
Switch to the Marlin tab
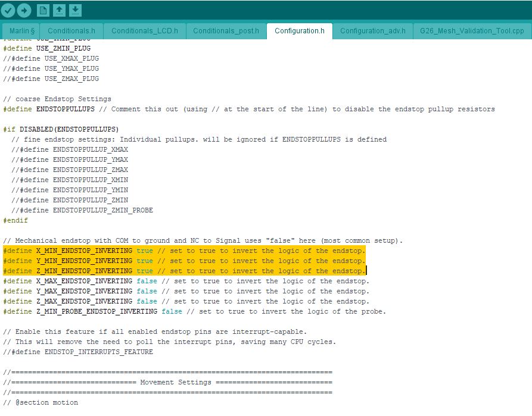(21, 31)
